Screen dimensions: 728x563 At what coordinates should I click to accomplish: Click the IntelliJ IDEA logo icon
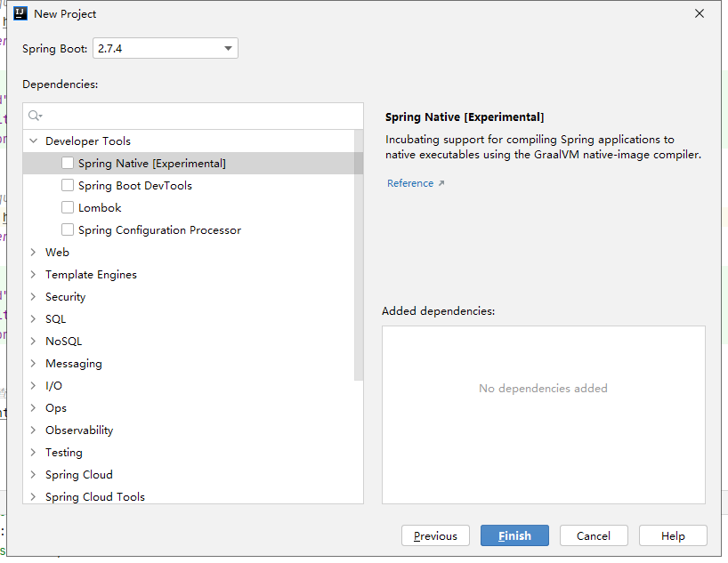pyautogui.click(x=20, y=14)
